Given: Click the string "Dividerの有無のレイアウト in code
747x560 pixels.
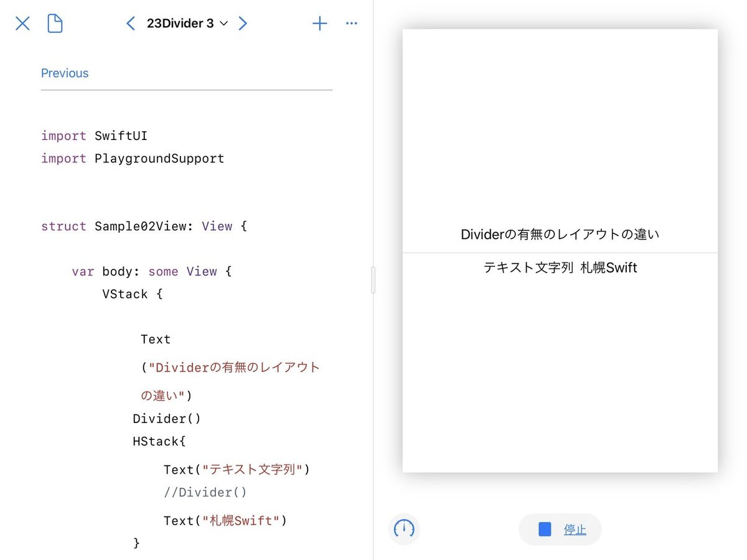Looking at the screenshot, I should pos(234,368).
